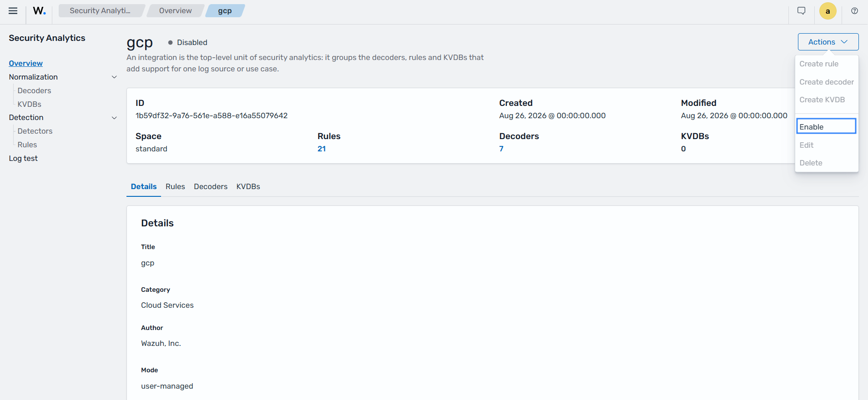
Task: Switch to the KVDBs tab
Action: click(x=248, y=187)
